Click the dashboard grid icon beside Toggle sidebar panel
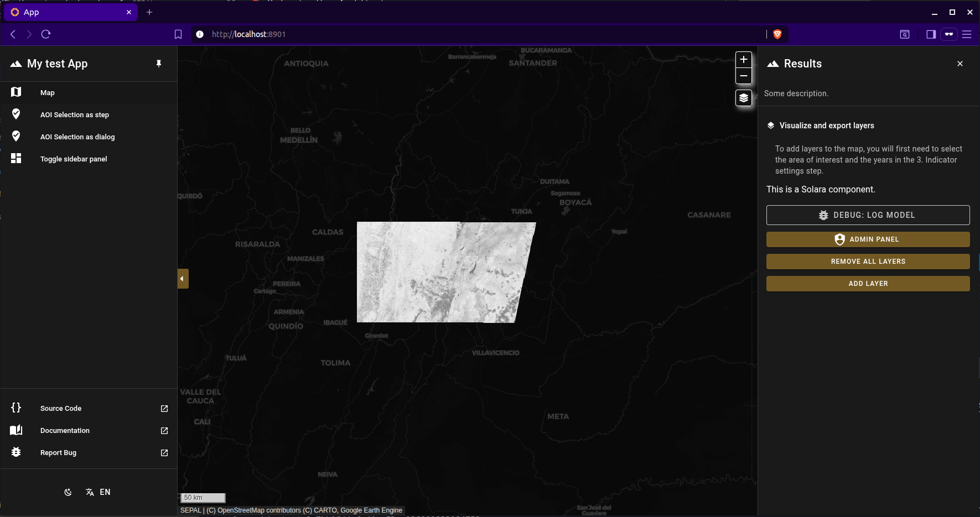 click(16, 158)
